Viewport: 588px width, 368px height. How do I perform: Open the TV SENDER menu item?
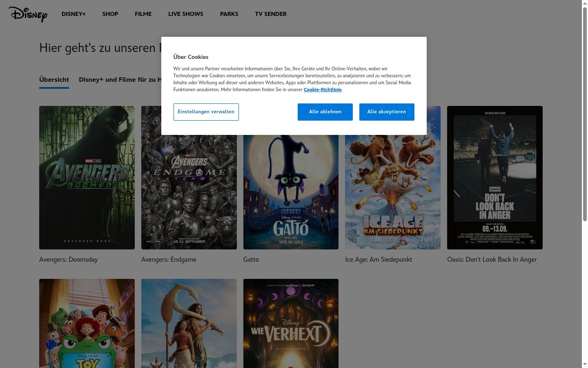pos(271,14)
